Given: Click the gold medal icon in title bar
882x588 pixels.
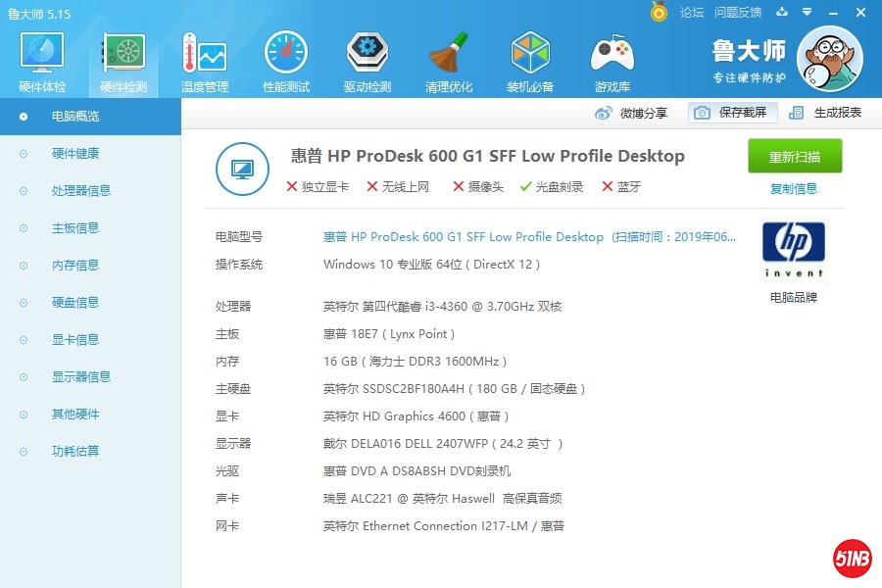Looking at the screenshot, I should coord(660,12).
